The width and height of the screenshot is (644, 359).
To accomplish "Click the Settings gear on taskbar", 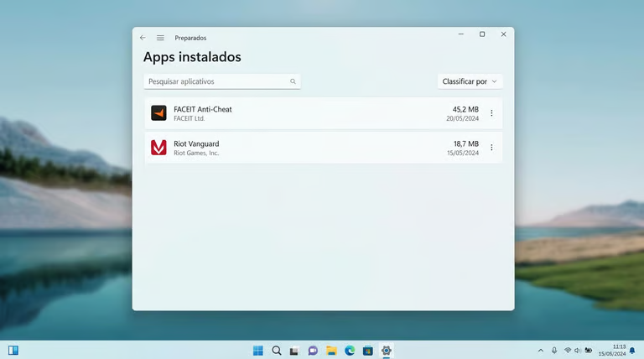I will pyautogui.click(x=386, y=351).
